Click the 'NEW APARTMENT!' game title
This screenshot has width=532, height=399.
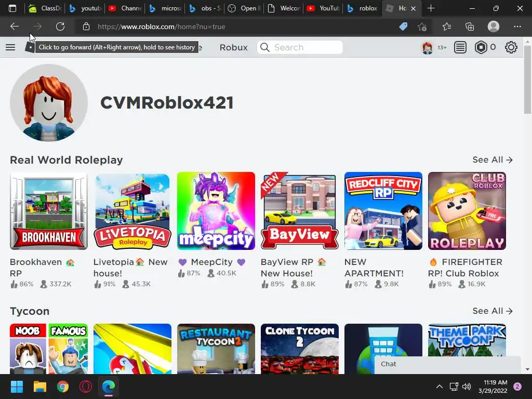[x=374, y=268]
